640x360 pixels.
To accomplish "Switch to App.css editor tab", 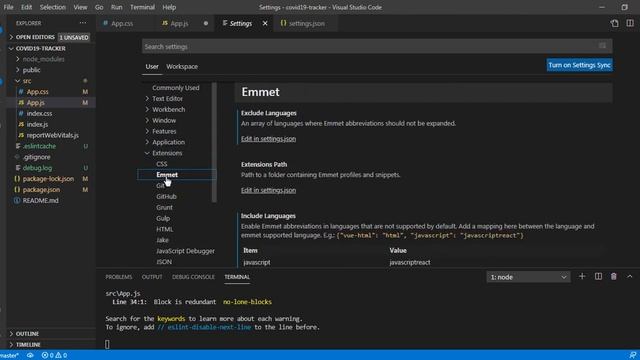I will [x=122, y=24].
